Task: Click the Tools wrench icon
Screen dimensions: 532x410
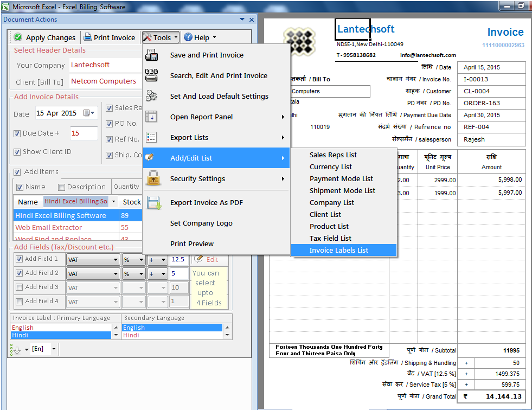Action: (148, 37)
